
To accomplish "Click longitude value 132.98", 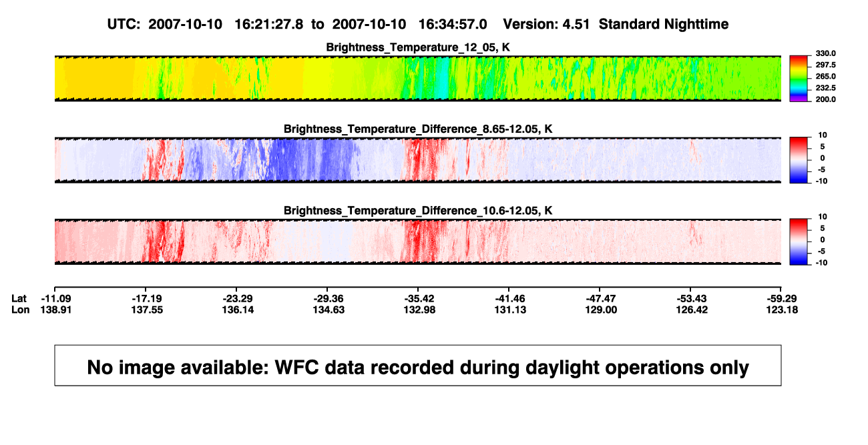I will click(419, 310).
